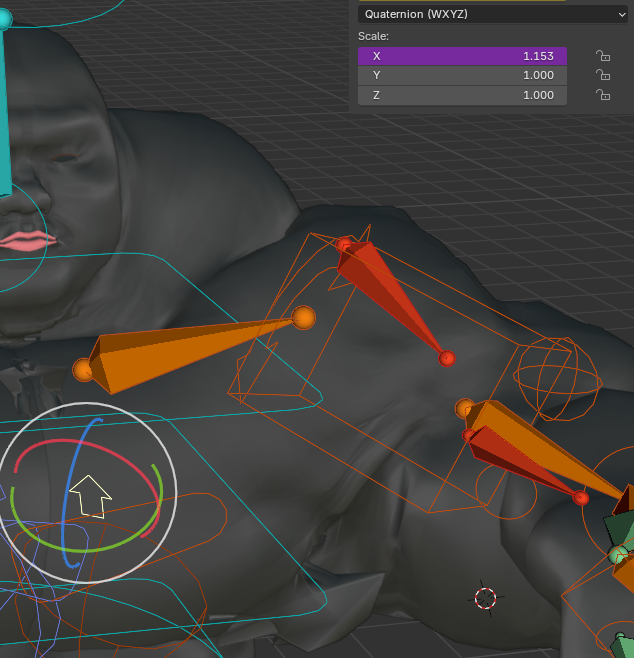The image size is (634, 658).
Task: Click the Scale Z field showing 1.000
Action: (462, 95)
